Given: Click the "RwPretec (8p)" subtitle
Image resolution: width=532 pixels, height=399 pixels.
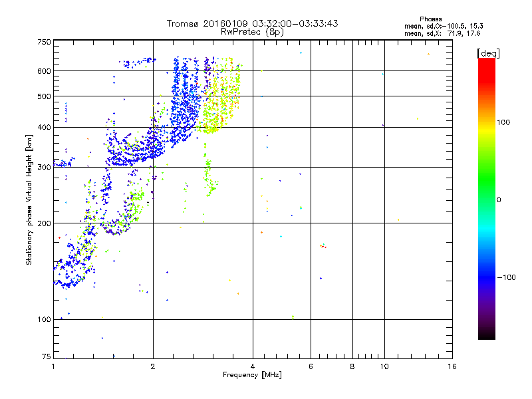Looking at the screenshot, I should point(252,32).
